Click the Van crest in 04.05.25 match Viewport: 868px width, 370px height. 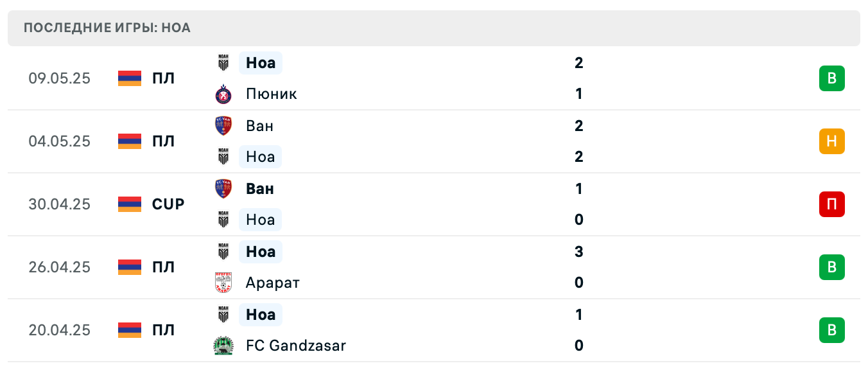coord(223,126)
